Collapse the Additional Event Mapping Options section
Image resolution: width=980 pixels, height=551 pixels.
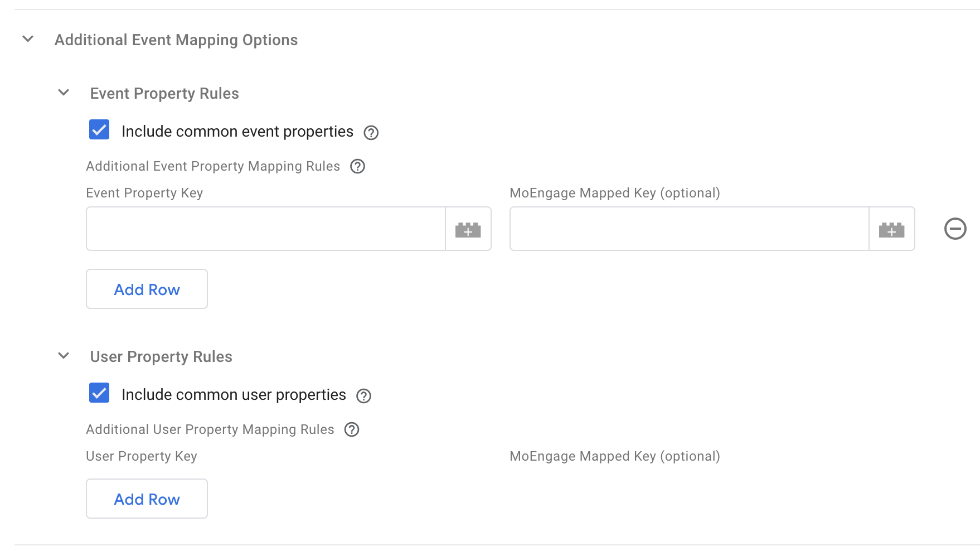(x=26, y=40)
